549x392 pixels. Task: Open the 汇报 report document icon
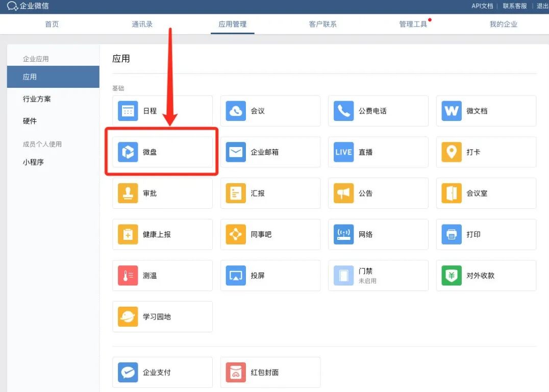236,193
